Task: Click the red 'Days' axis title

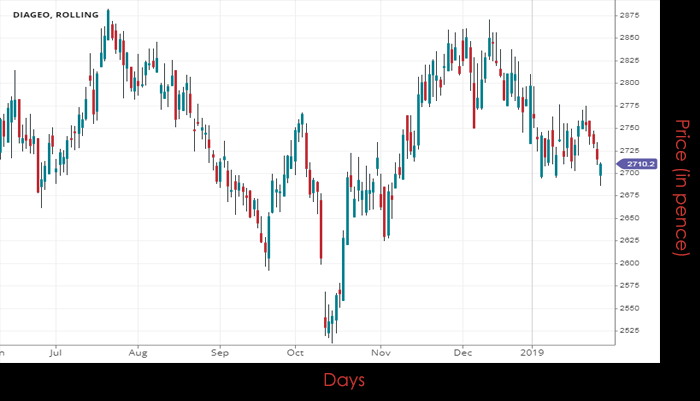Action: pos(343,380)
